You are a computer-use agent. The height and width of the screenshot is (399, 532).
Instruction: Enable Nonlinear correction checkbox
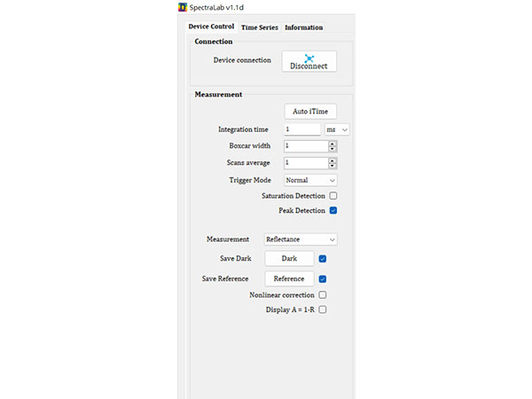[323, 295]
